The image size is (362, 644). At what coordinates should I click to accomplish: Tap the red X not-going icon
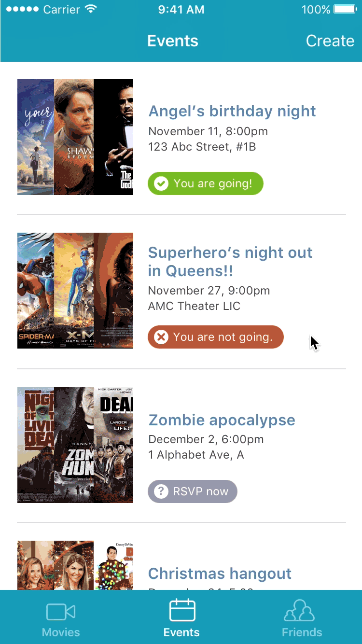pos(161,337)
